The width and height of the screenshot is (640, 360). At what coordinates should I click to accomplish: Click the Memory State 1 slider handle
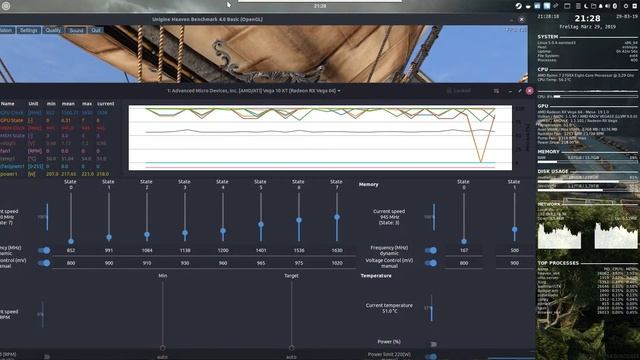514,229
